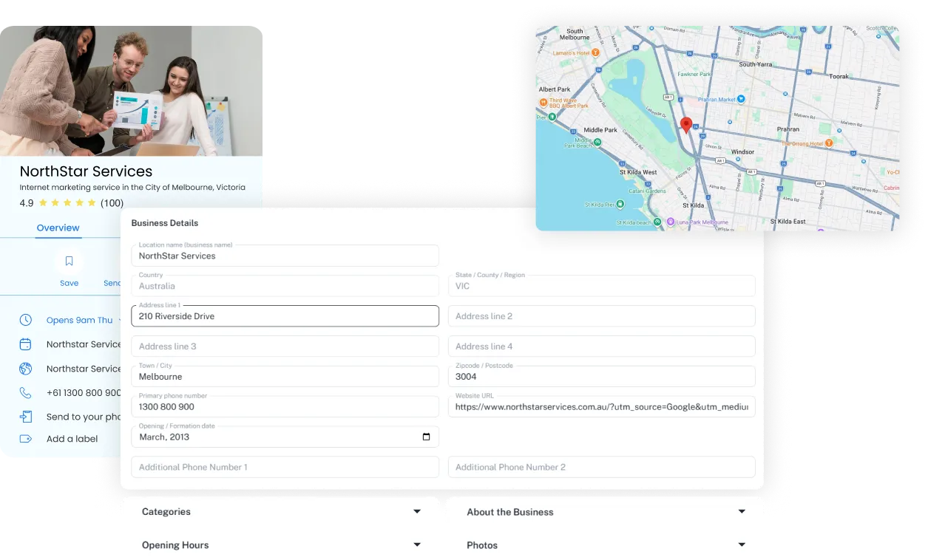Click the Zipcode / Postcode field
Screen dimensions: 928x560
click(x=601, y=376)
